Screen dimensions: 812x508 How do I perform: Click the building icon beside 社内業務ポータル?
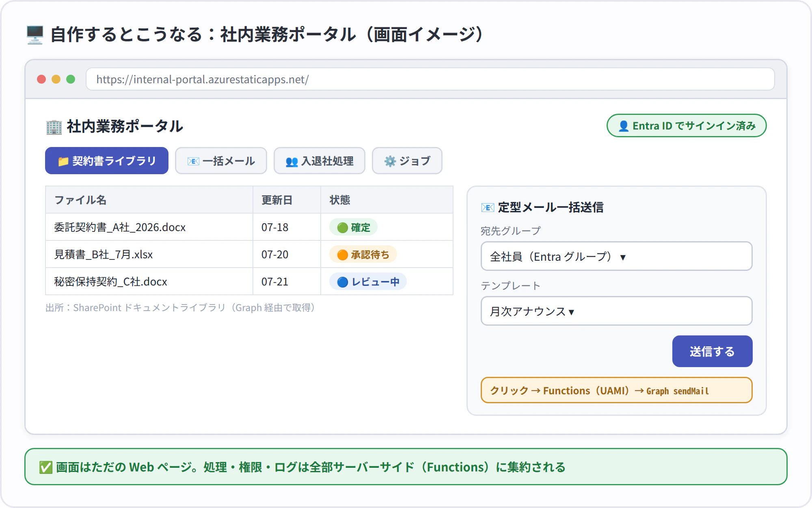click(x=54, y=127)
